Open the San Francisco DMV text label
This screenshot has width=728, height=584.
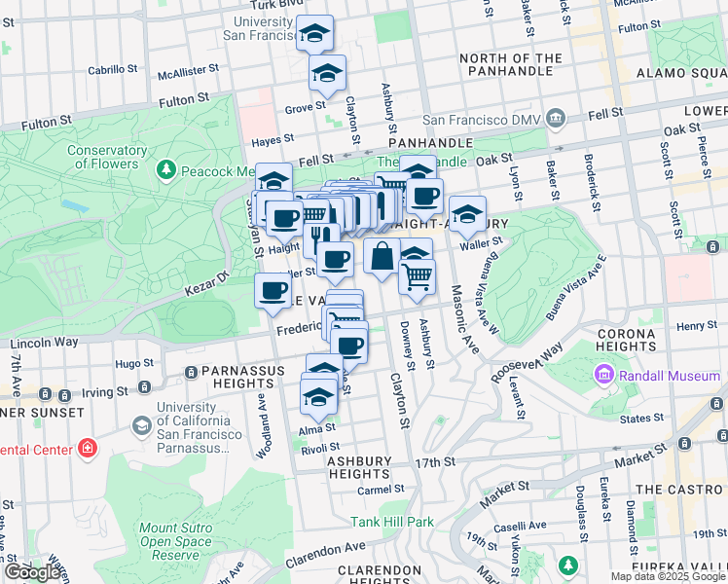click(x=482, y=120)
